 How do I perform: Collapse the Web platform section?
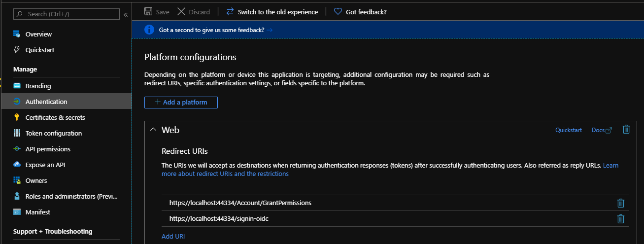pyautogui.click(x=152, y=130)
